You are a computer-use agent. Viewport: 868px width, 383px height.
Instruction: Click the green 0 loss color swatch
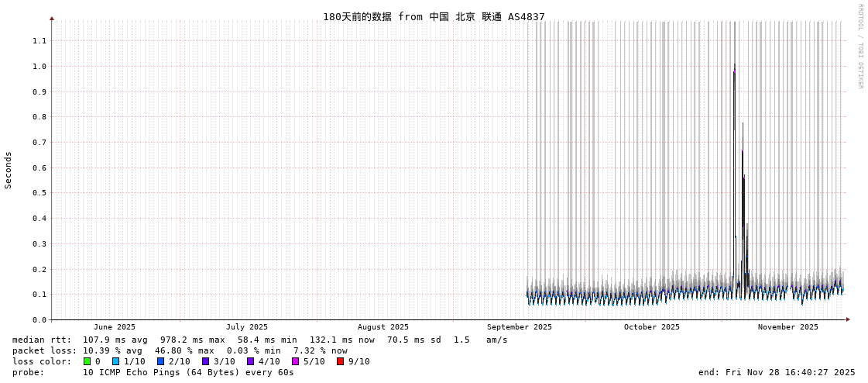pos(87,361)
